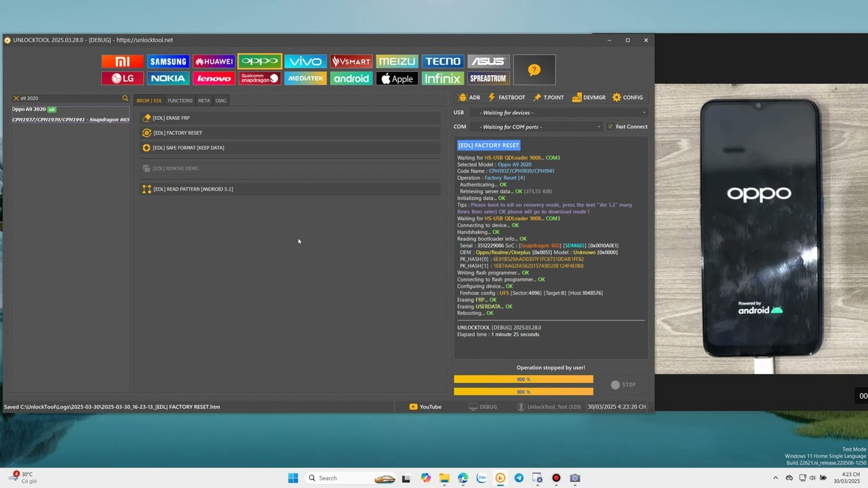
Task: Click the STOP button
Action: point(623,385)
